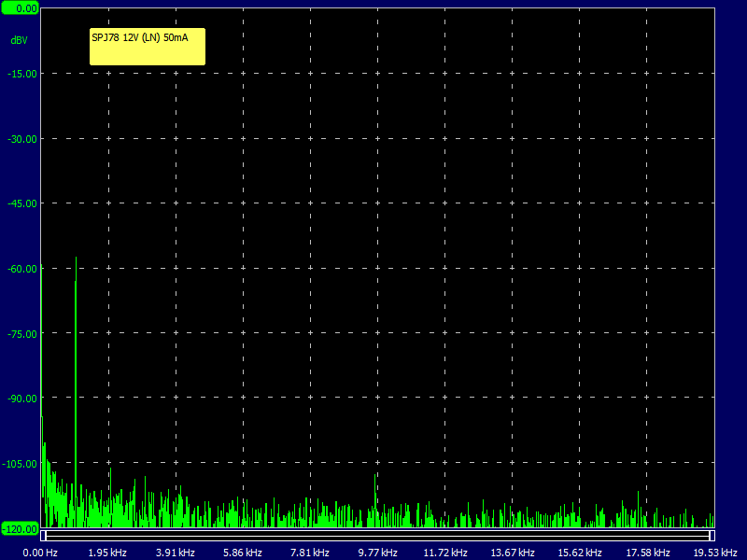Click the -30.00 axis label

coord(21,139)
